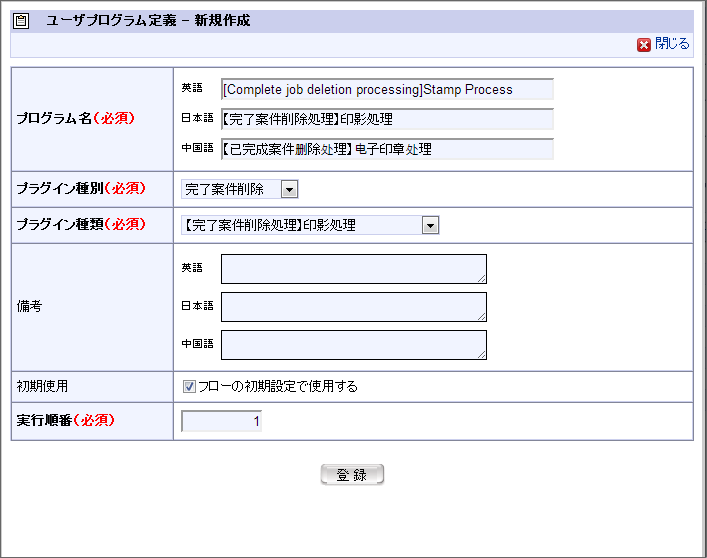The image size is (707, 558).
Task: Click the 閉じる link
Action: point(672,45)
